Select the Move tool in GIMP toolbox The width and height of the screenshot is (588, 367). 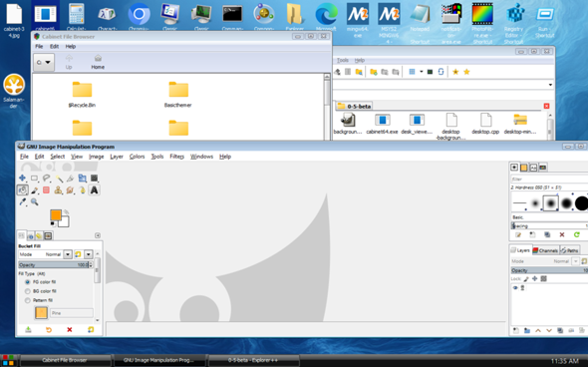pyautogui.click(x=22, y=178)
